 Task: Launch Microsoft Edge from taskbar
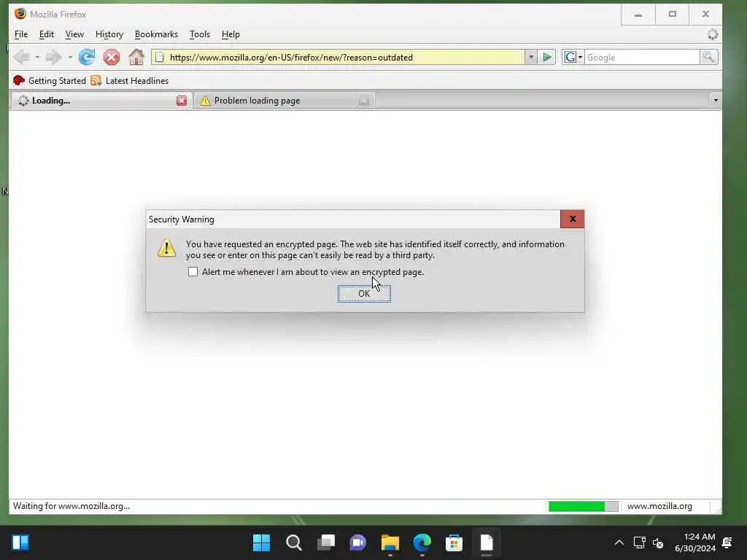click(x=422, y=542)
